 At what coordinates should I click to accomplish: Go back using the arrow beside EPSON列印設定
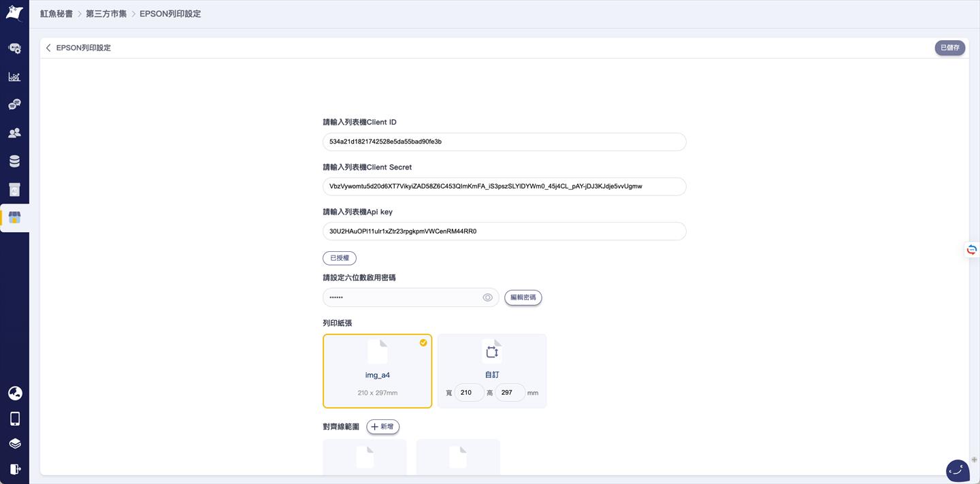(x=48, y=48)
